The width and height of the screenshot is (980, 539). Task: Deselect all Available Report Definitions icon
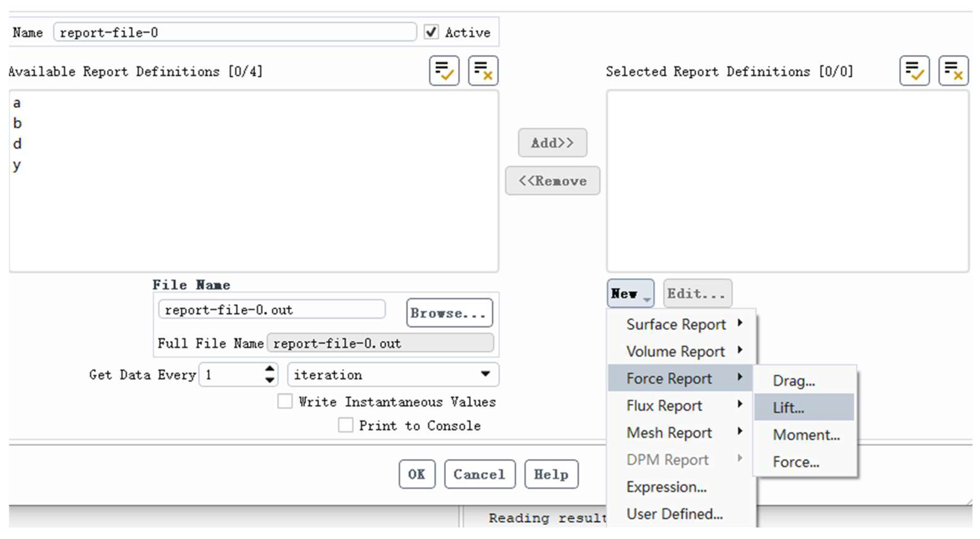483,71
